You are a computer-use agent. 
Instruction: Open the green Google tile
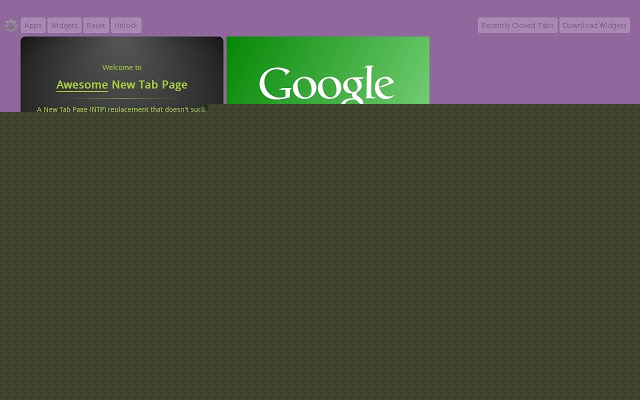pyautogui.click(x=328, y=70)
